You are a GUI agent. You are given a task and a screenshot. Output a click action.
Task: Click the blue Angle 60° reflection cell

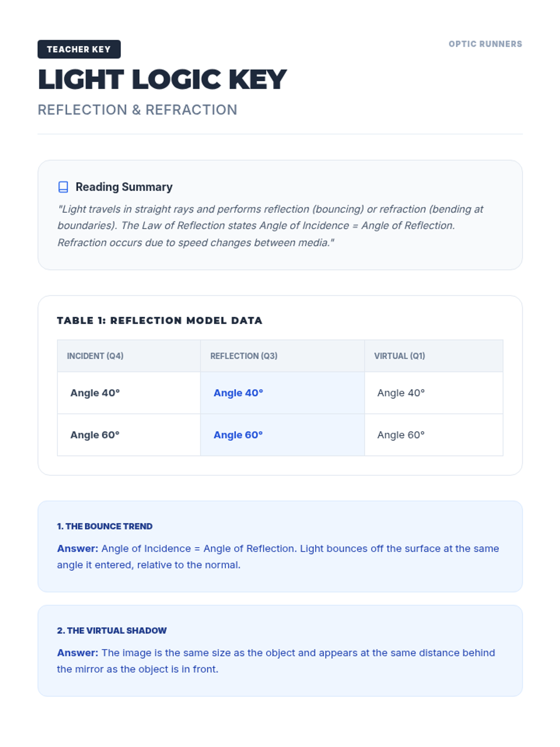click(x=282, y=435)
